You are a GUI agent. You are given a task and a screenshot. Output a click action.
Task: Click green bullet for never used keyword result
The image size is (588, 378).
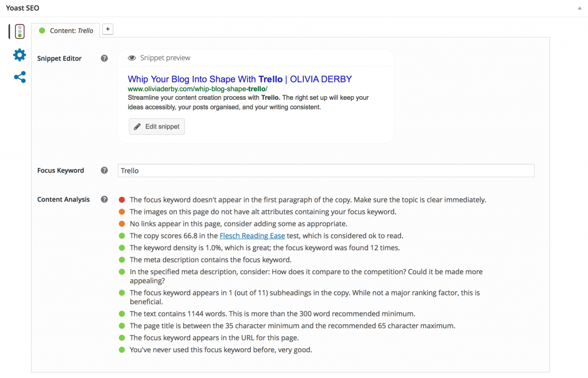coord(122,349)
